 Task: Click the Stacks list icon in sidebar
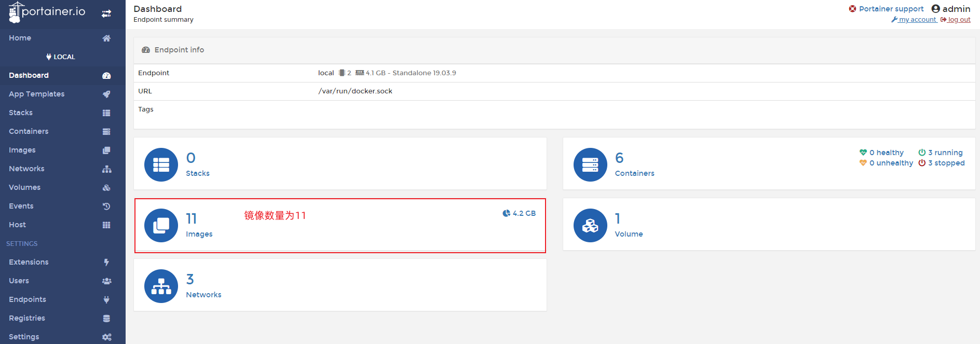click(106, 113)
